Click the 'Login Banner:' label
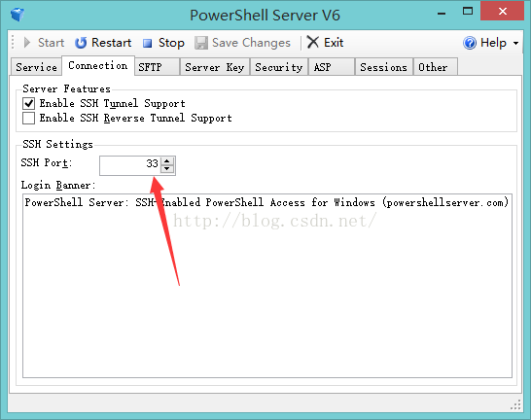 58,185
